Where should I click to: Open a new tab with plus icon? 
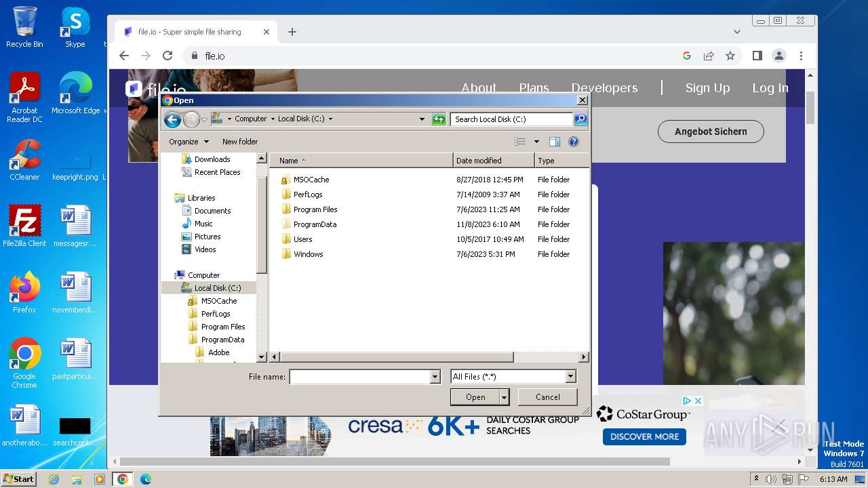tap(292, 32)
